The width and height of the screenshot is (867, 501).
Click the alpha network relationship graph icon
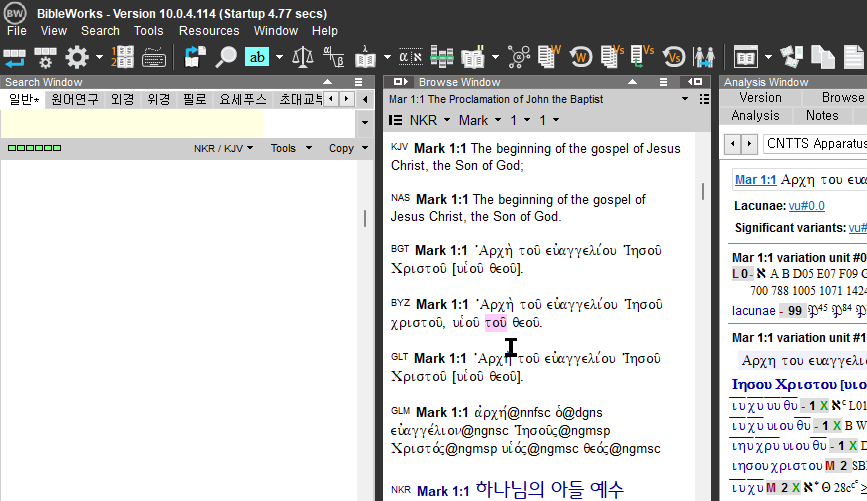519,57
